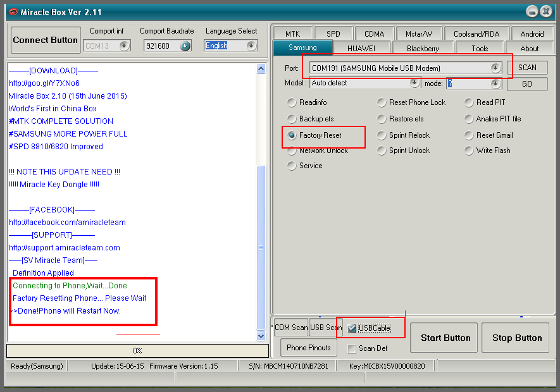Click the USB Scan button
This screenshot has height=392, width=560.
coord(326,328)
